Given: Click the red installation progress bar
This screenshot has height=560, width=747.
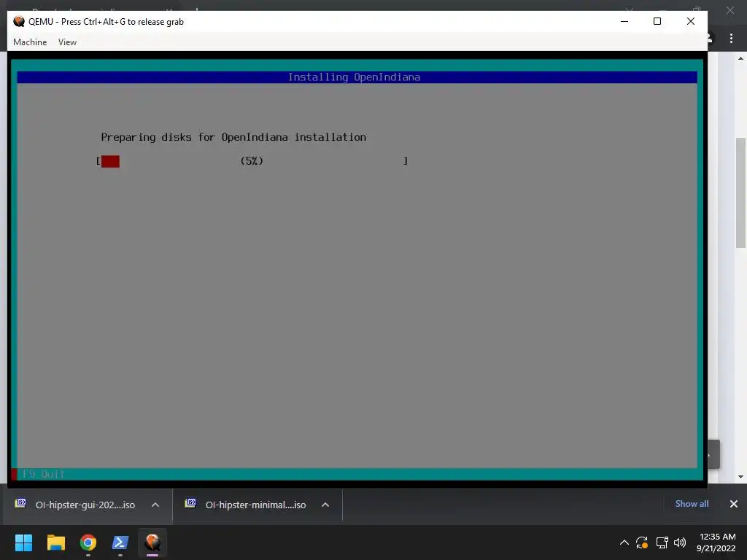Looking at the screenshot, I should (x=110, y=161).
